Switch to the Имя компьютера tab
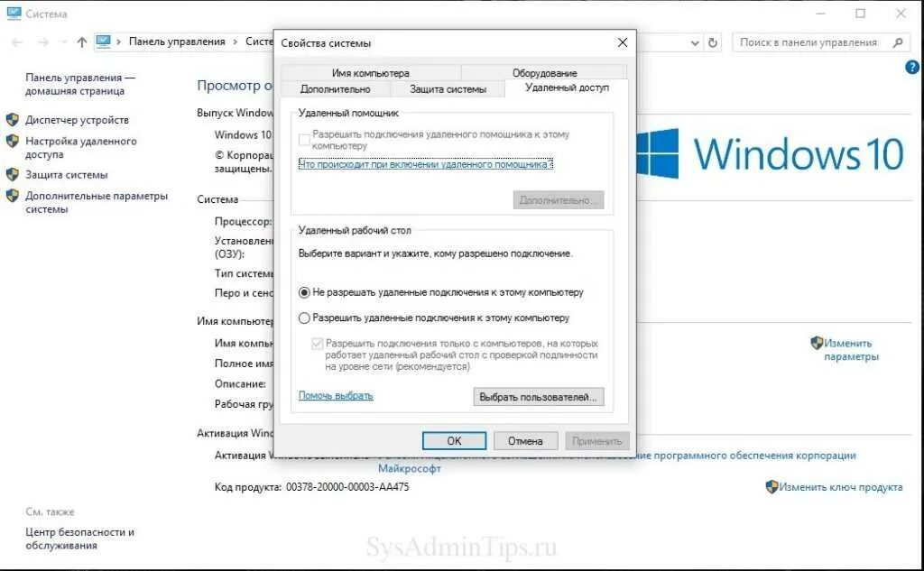Screen dimensions: 924x571 coord(370,73)
